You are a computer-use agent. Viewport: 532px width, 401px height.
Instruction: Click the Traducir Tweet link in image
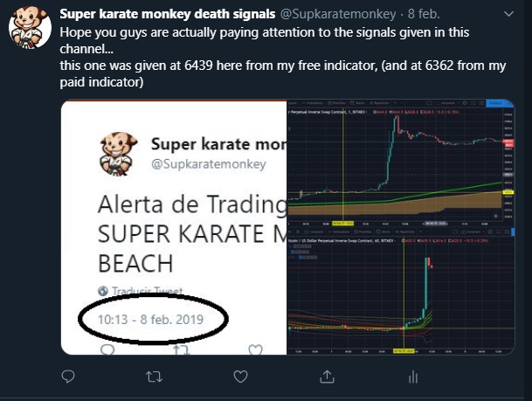pos(148,291)
